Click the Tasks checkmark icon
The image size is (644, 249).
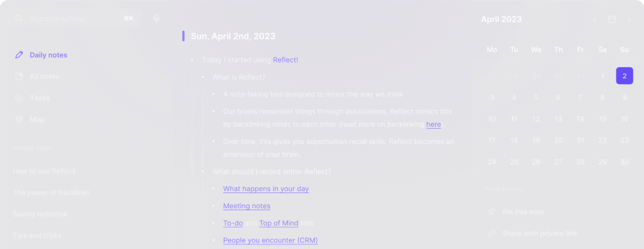pyautogui.click(x=19, y=98)
